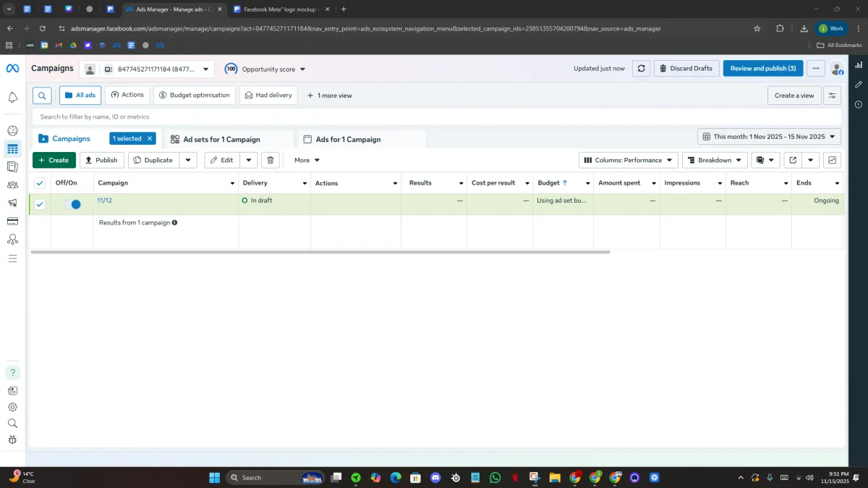Select the All ads view
The width and height of the screenshot is (868, 488).
80,95
